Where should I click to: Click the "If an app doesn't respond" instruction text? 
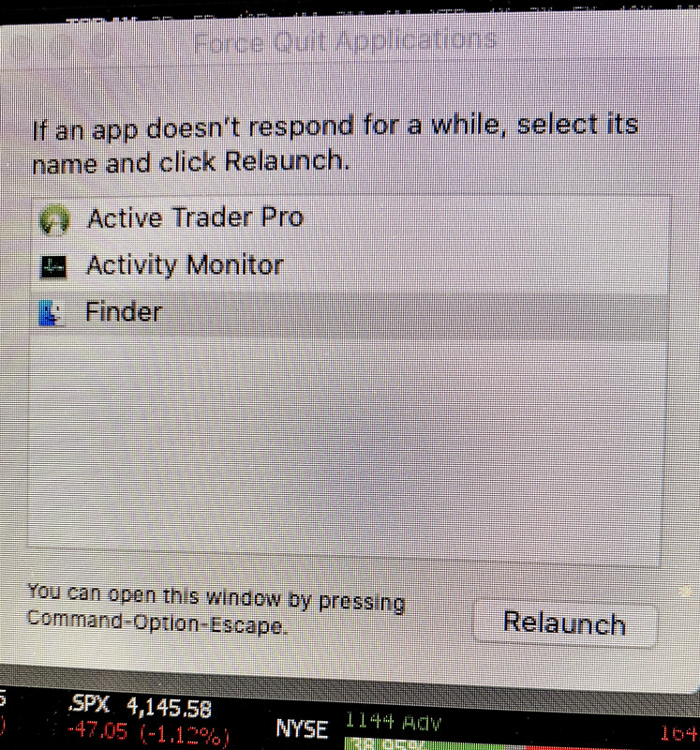click(x=335, y=143)
